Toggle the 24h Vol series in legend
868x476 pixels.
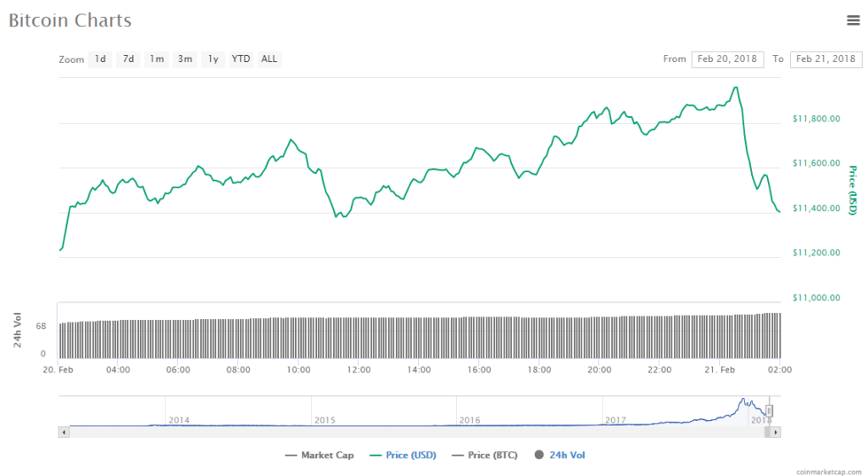[559, 455]
